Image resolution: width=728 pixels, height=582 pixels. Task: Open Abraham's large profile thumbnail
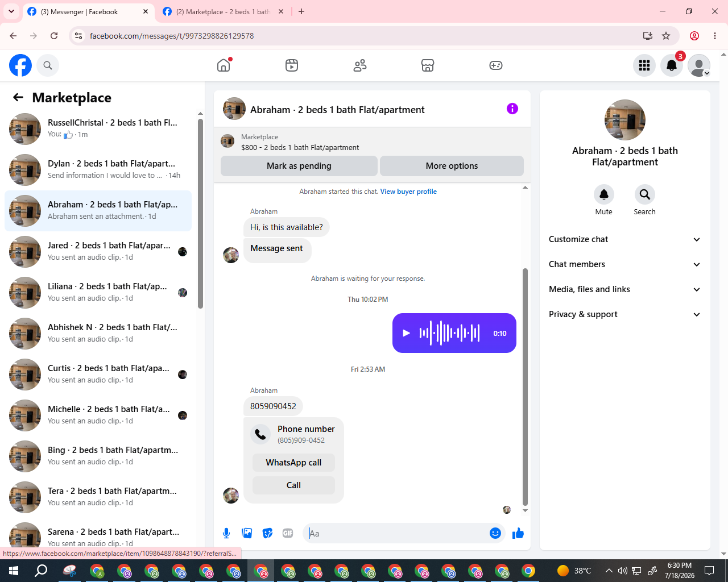click(x=625, y=120)
